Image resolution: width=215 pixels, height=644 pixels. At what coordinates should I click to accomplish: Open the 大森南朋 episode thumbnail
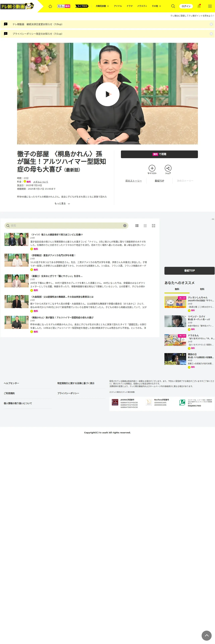coord(17,301)
